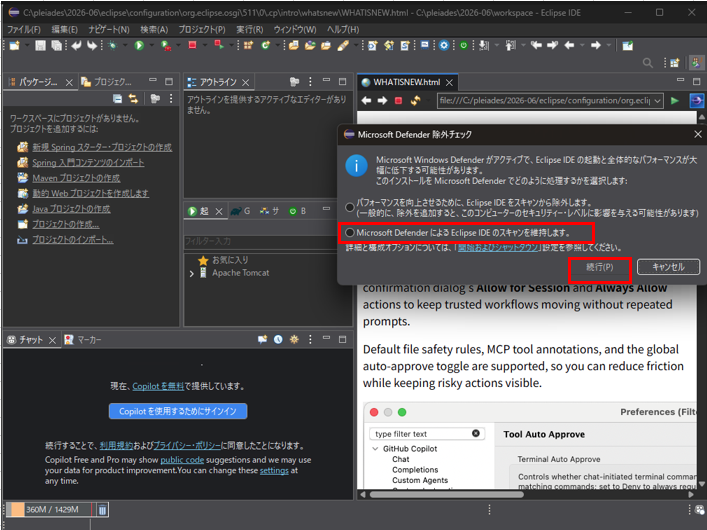Open the プロジェクト(P) menu
Image resolution: width=707 pixels, height=530 pixels.
(202, 29)
